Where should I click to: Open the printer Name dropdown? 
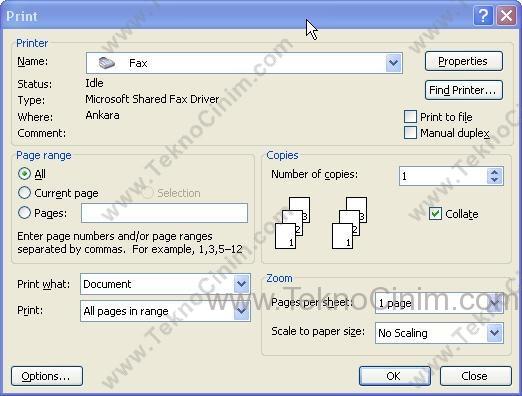(394, 63)
